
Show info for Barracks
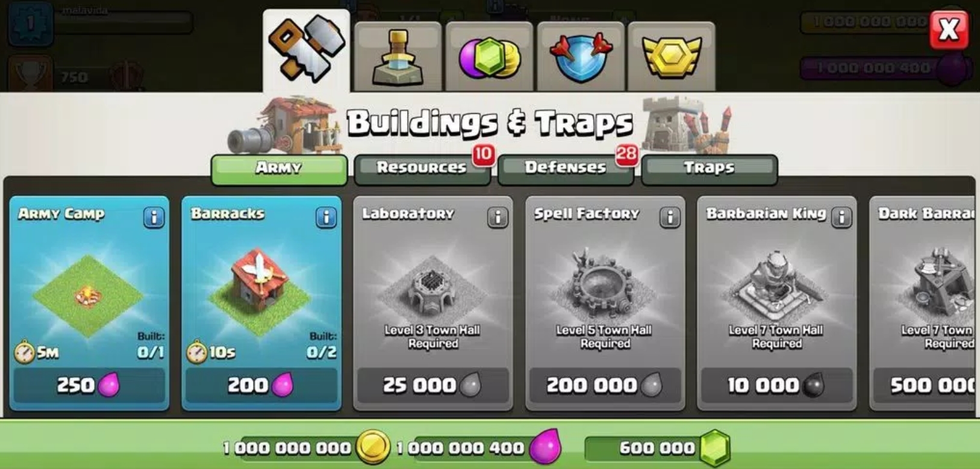tap(326, 217)
